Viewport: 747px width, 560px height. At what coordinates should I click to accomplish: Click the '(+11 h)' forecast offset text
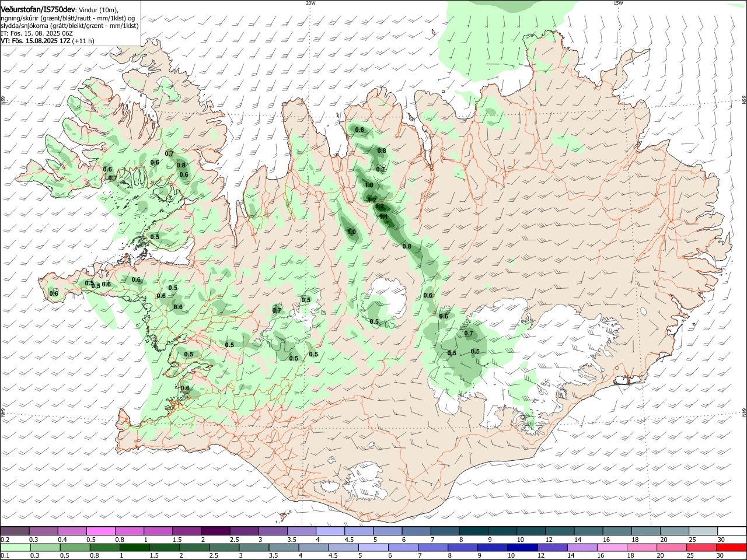click(x=83, y=41)
